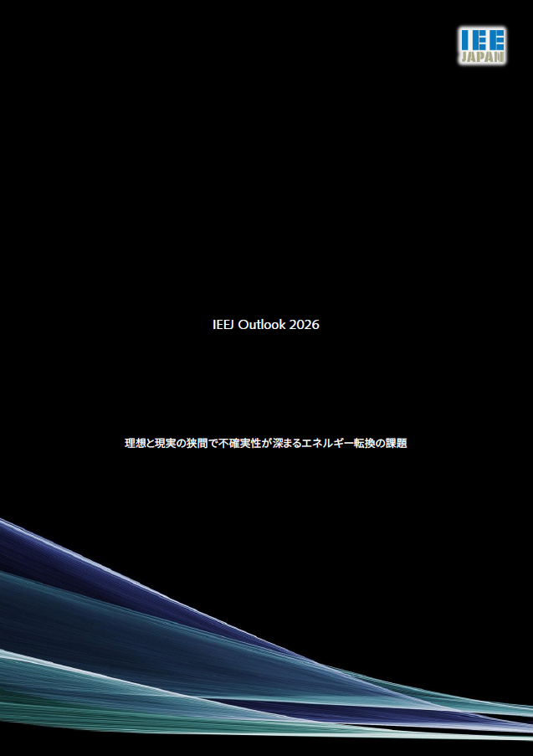Click 理想と現実 at the subtitle start

(150, 444)
